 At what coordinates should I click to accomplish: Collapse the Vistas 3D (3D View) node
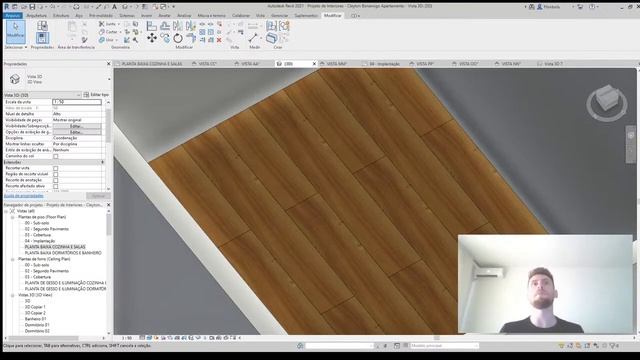[12, 295]
